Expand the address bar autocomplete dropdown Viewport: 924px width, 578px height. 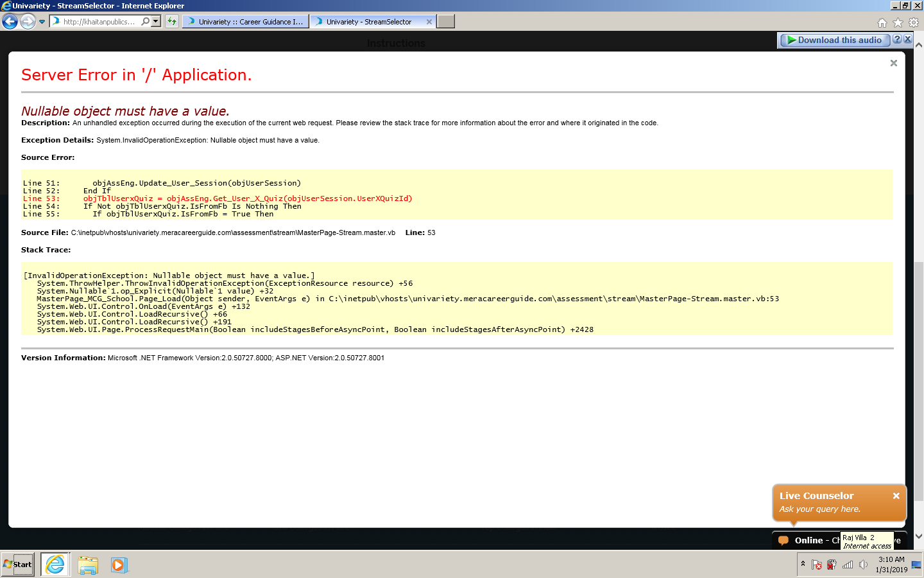pyautogui.click(x=155, y=21)
